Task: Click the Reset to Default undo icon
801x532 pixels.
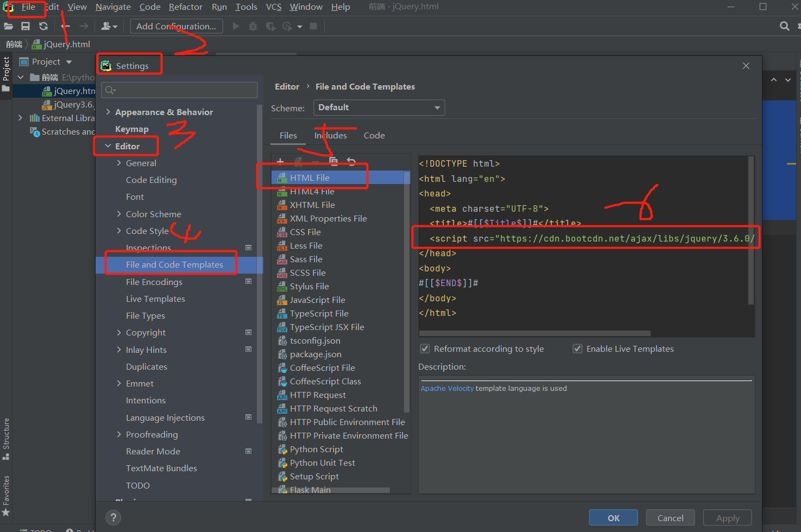Action: click(x=351, y=161)
